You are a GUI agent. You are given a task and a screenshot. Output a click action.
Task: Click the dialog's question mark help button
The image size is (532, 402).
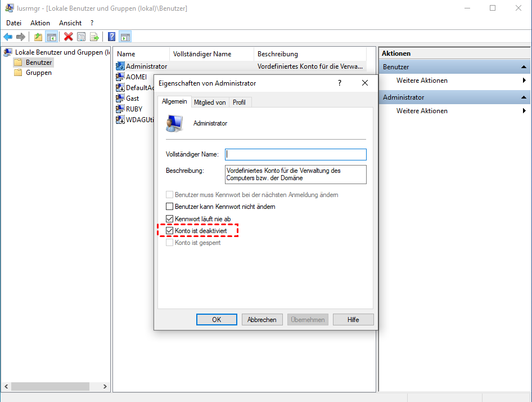(x=339, y=83)
